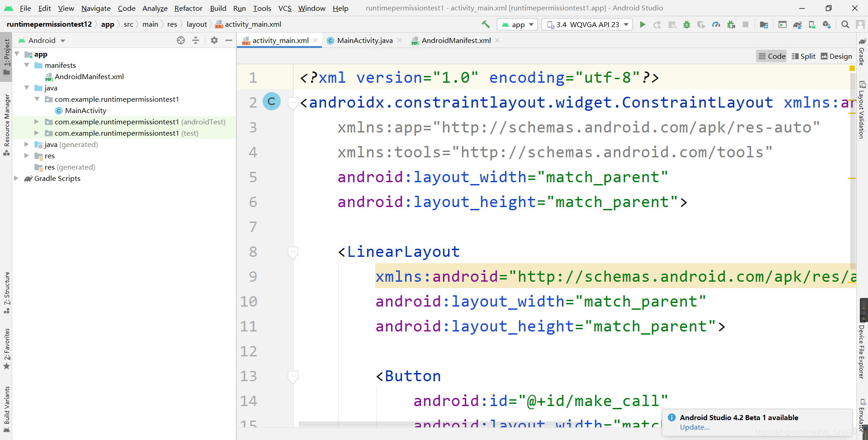
Task: Click the Apply Code Changes icon
Action: pos(672,24)
